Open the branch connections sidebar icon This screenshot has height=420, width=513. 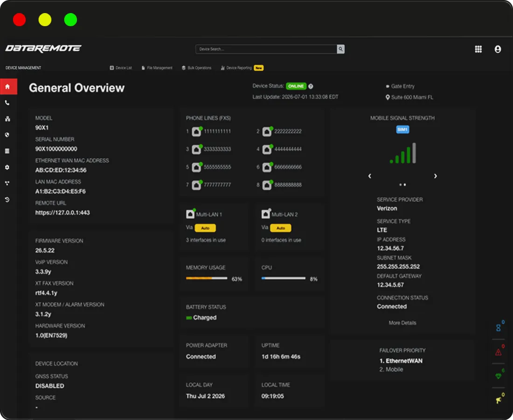click(7, 183)
